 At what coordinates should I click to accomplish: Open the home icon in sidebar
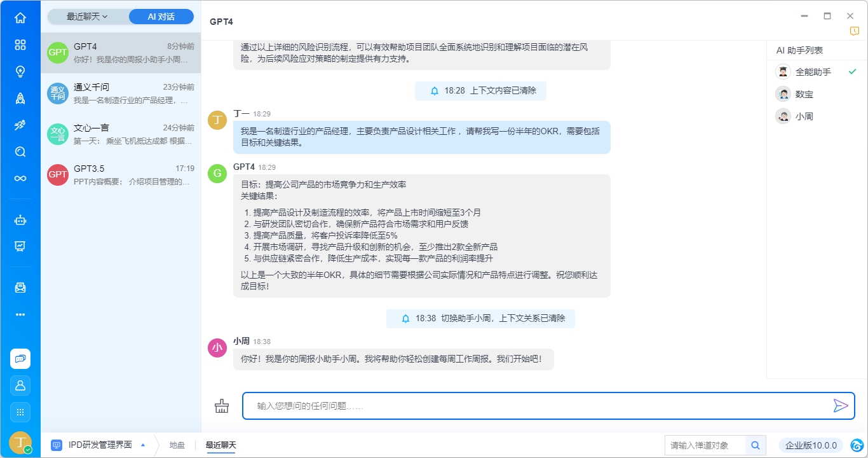pos(20,18)
